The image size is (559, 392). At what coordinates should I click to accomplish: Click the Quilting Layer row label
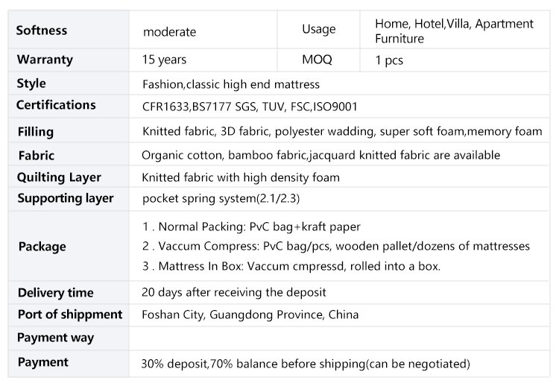point(60,177)
